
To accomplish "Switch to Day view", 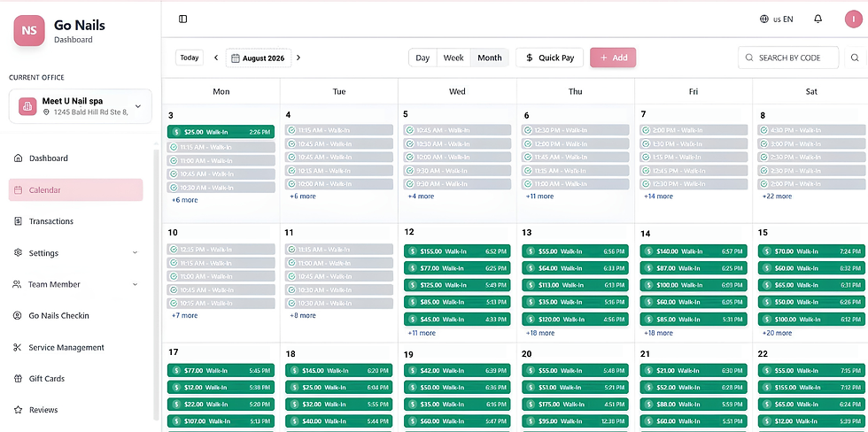I will (x=422, y=58).
